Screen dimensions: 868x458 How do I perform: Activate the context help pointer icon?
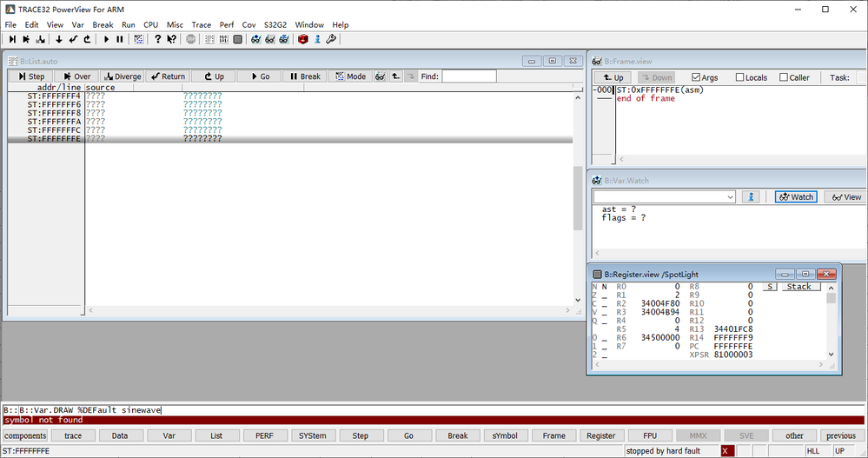(x=172, y=39)
